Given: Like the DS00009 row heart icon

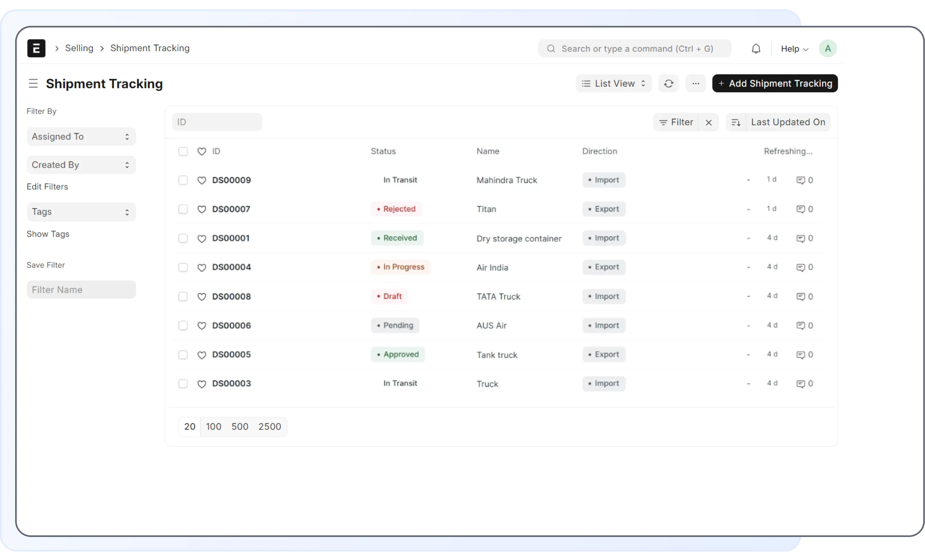Looking at the screenshot, I should click(x=201, y=180).
